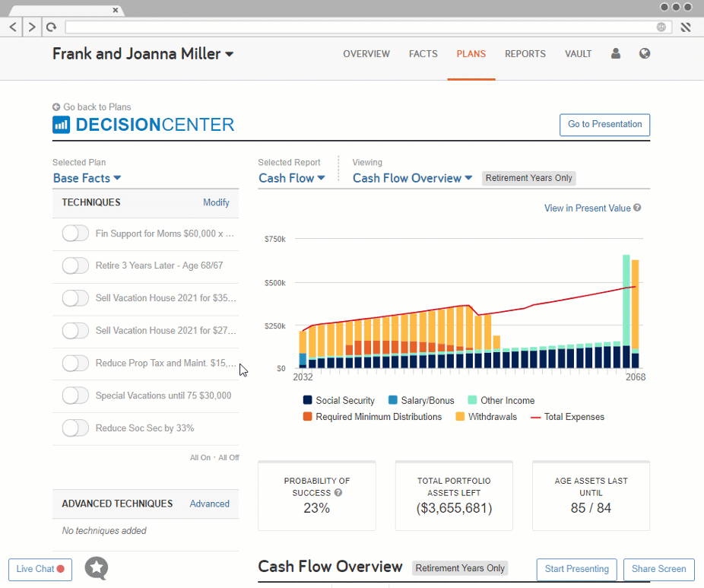Click the Go to Presentation button
The width and height of the screenshot is (704, 588).
(604, 125)
